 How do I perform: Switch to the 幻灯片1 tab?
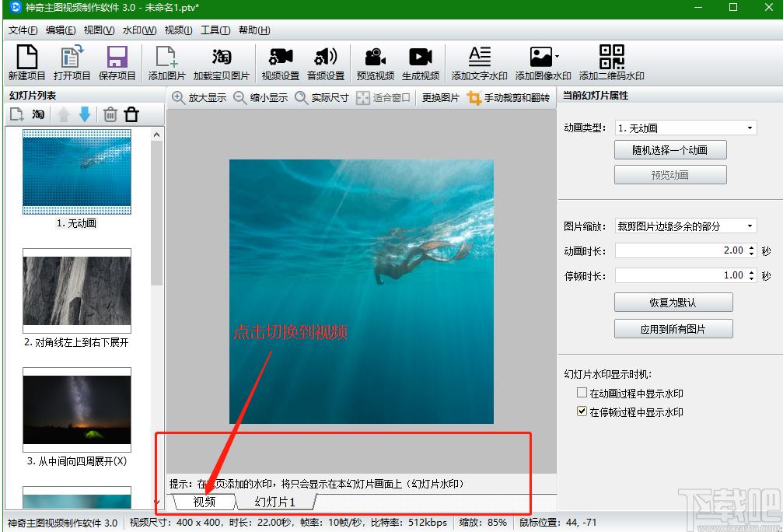[x=275, y=502]
